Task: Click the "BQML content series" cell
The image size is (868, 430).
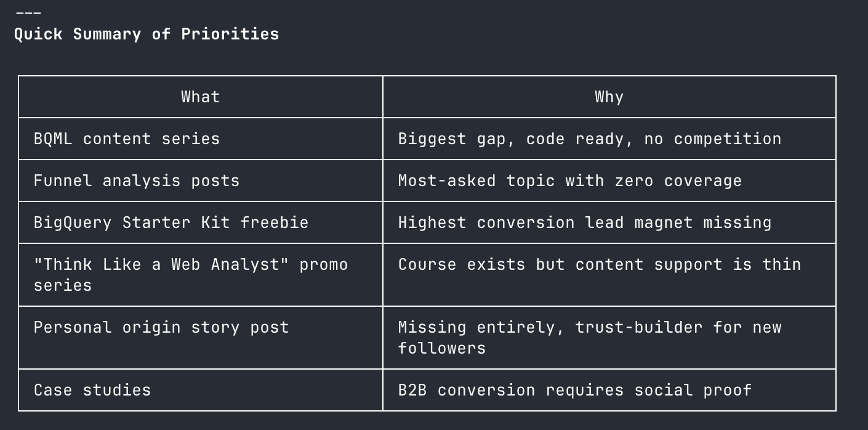Action: [x=126, y=139]
